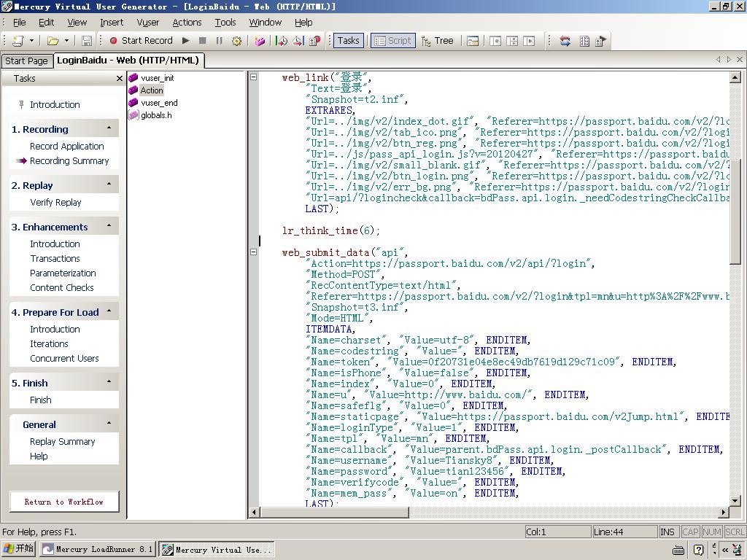Collapse the web_submit_data code block
The width and height of the screenshot is (747, 560).
(x=254, y=252)
